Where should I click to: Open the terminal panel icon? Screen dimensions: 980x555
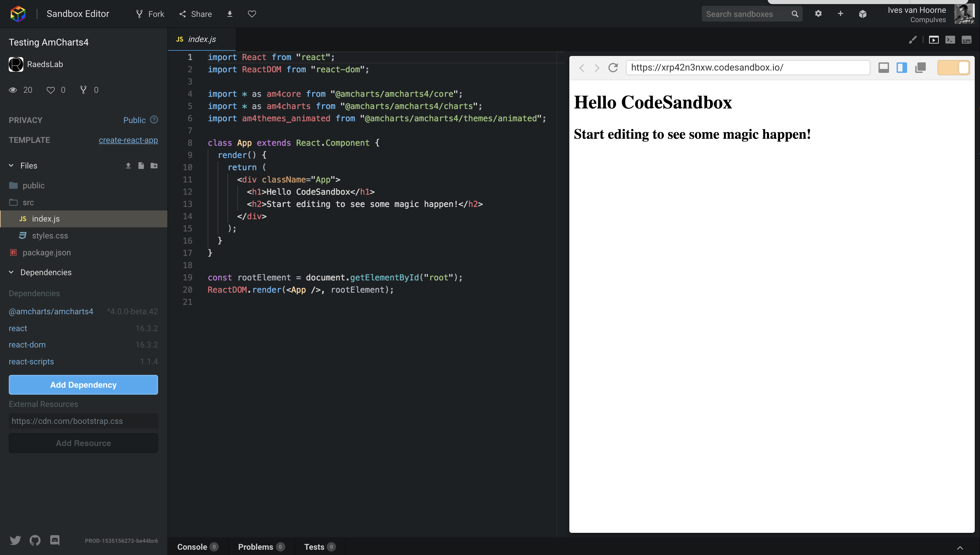coord(950,39)
